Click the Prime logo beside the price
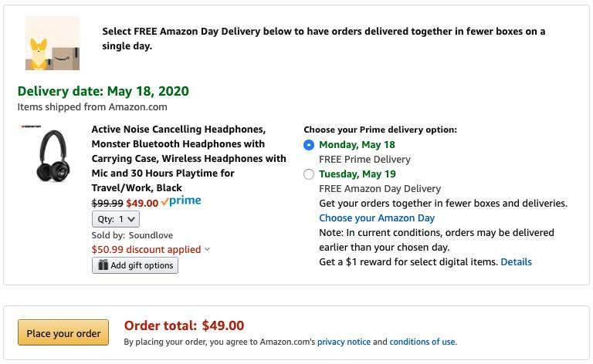 (x=181, y=202)
